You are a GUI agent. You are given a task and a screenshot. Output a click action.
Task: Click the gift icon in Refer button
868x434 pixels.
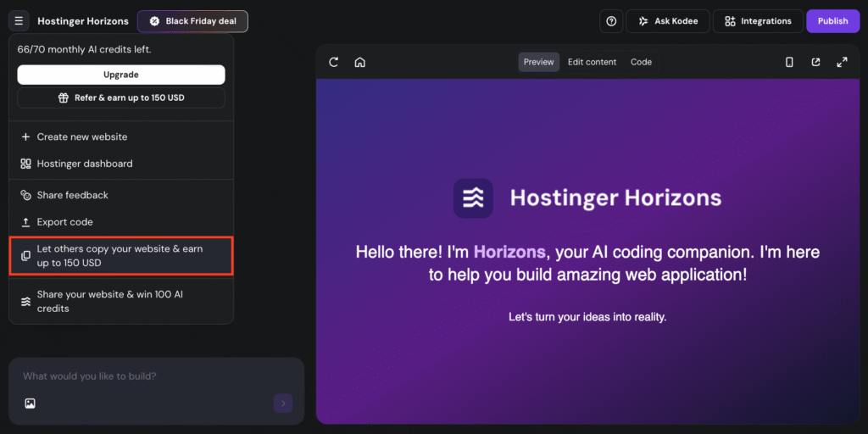[x=64, y=98]
